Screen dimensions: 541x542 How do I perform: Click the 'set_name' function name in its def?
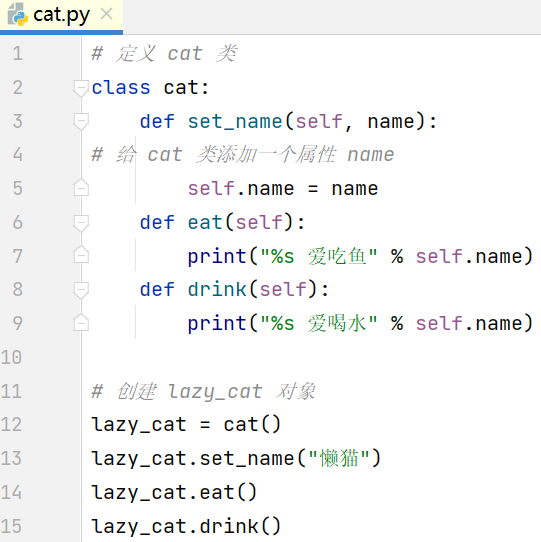(x=235, y=122)
